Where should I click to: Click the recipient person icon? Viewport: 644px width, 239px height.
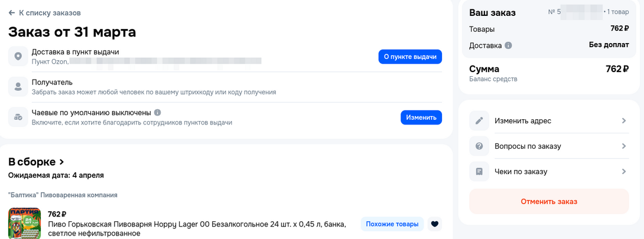tap(18, 87)
